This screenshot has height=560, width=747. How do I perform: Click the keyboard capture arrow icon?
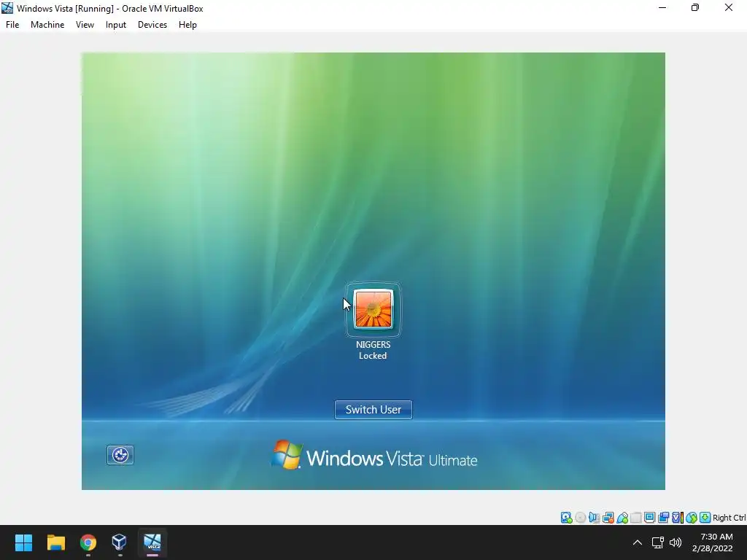705,518
